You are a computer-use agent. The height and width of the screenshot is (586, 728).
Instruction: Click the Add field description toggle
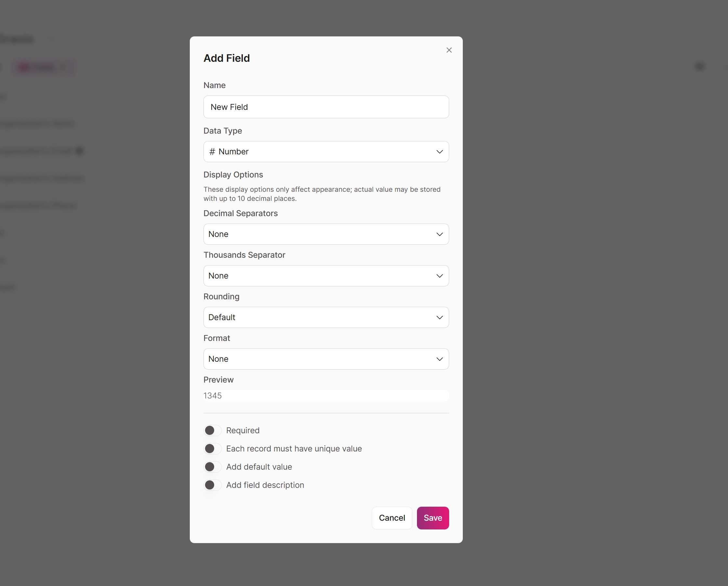tap(211, 485)
